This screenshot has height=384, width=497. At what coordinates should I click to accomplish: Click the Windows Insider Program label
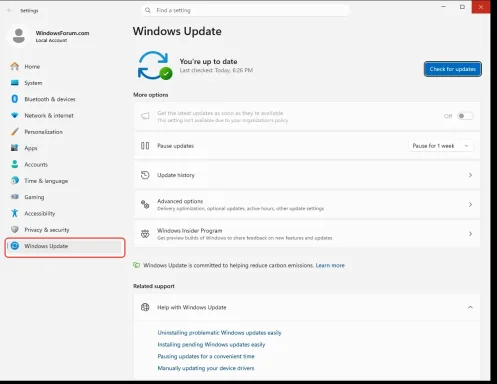pyautogui.click(x=190, y=230)
